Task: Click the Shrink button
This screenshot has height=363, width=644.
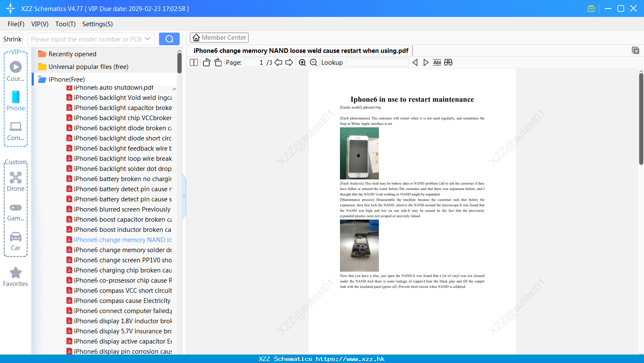Action: 13,39
